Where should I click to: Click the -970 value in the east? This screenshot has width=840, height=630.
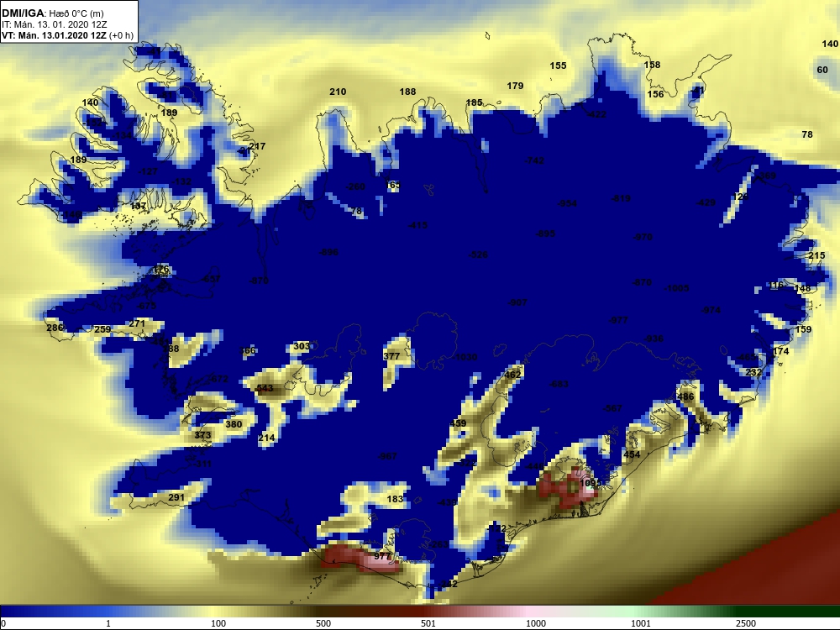coord(643,237)
